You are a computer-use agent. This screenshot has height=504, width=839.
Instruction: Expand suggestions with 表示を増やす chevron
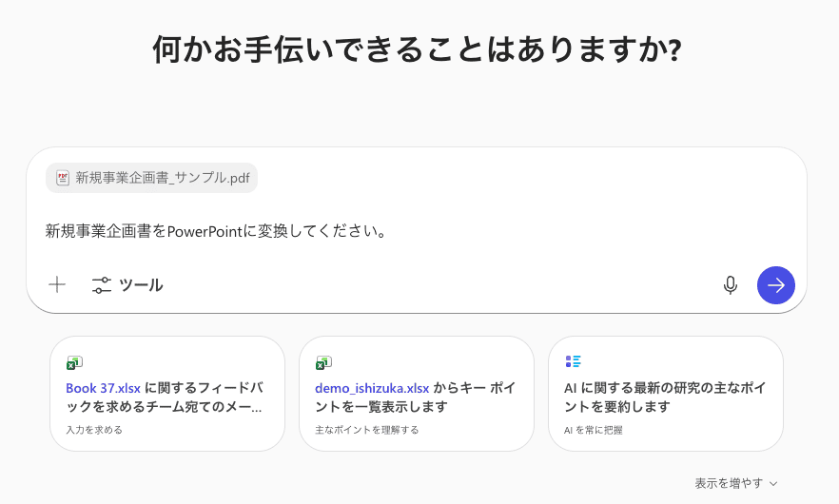(x=773, y=483)
